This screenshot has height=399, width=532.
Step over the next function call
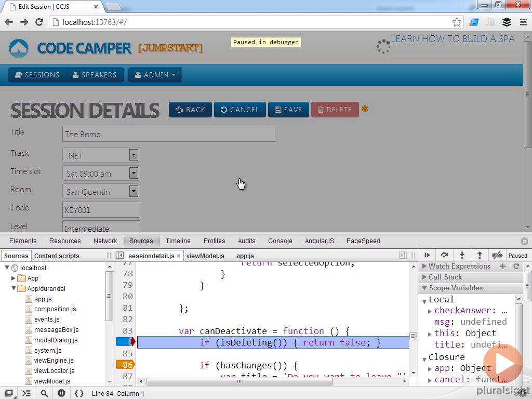click(x=444, y=255)
